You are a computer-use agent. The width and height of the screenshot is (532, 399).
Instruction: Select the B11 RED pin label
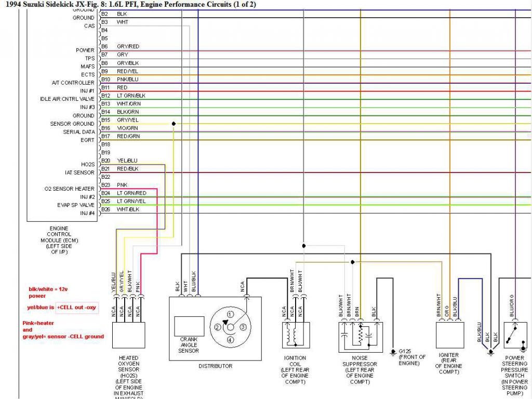(114, 87)
